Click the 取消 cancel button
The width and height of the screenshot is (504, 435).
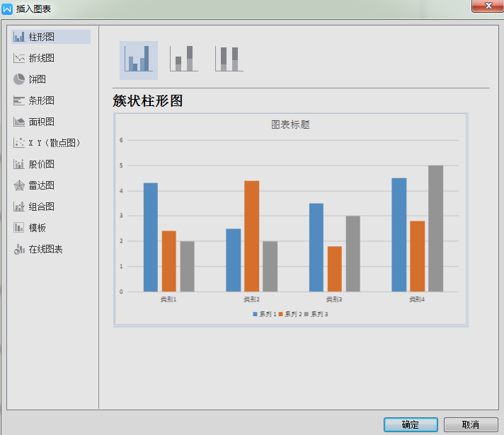point(471,424)
